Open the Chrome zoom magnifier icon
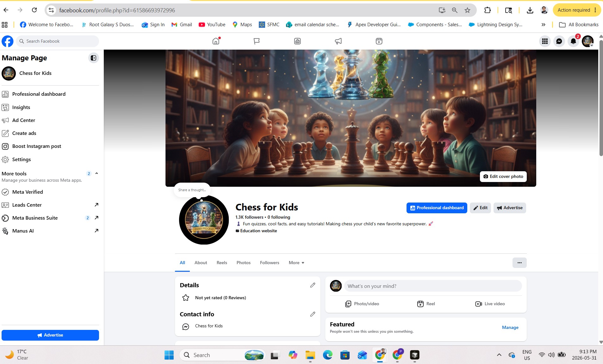The width and height of the screenshot is (603, 364). click(455, 10)
